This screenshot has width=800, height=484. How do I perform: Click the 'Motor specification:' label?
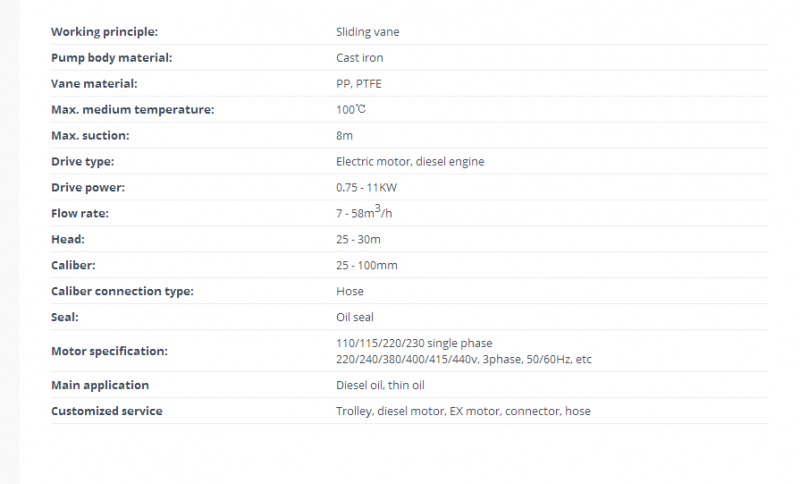109,351
